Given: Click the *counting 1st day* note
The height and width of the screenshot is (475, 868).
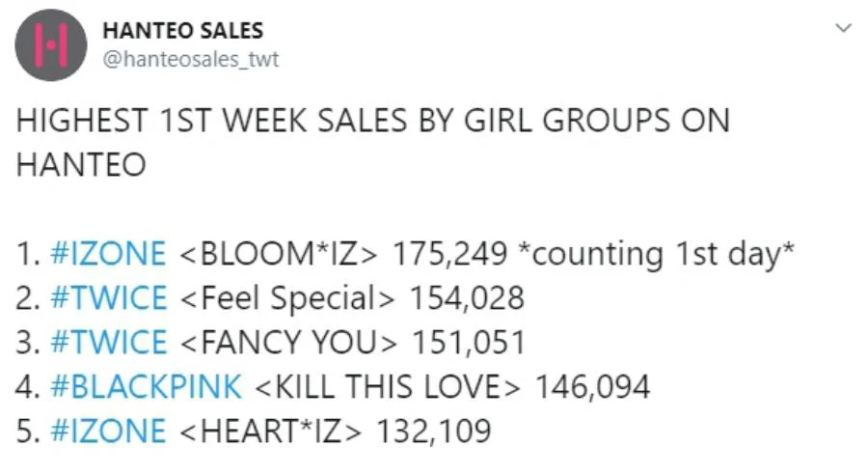Looking at the screenshot, I should click(656, 254).
